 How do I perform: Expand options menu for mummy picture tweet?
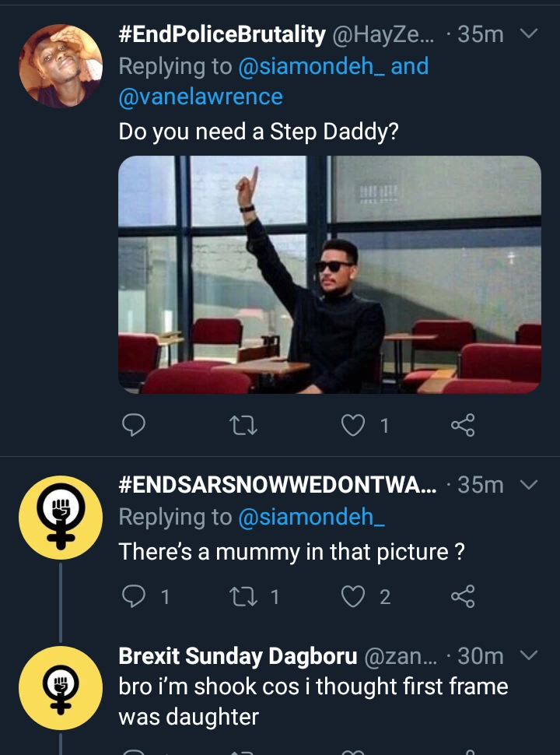[x=528, y=485]
